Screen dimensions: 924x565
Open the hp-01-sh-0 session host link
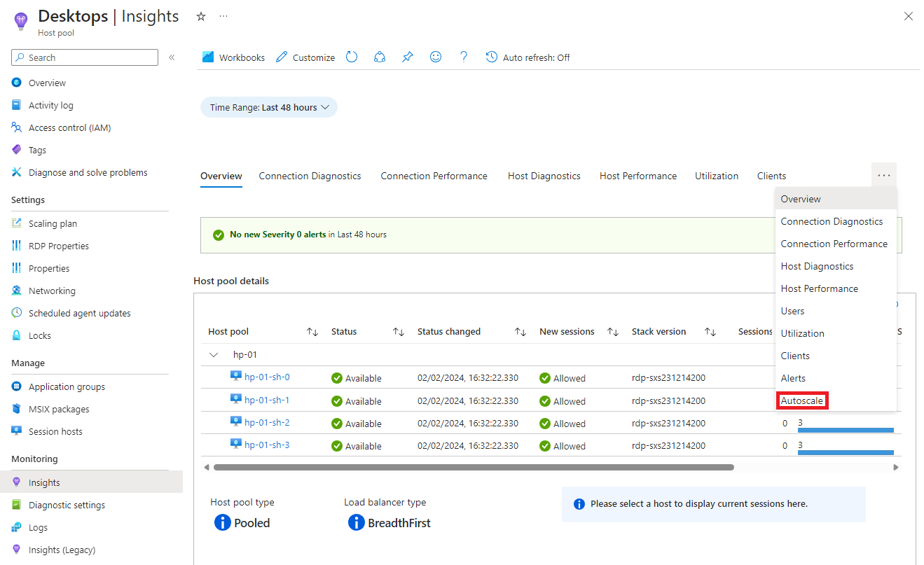click(x=267, y=377)
